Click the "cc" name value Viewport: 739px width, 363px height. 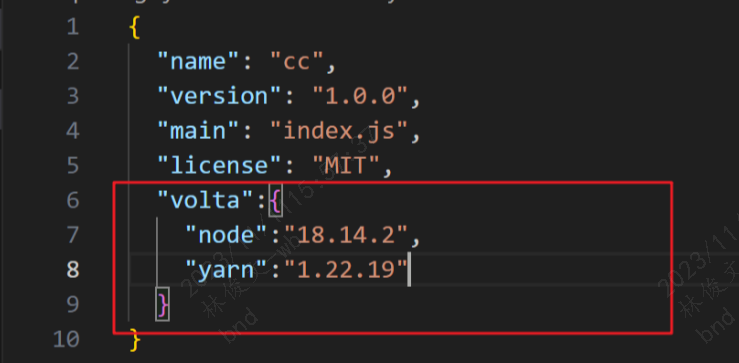(x=297, y=61)
